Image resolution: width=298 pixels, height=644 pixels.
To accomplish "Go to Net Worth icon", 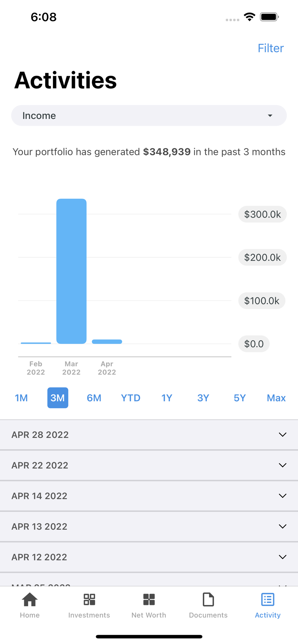I will (149, 600).
